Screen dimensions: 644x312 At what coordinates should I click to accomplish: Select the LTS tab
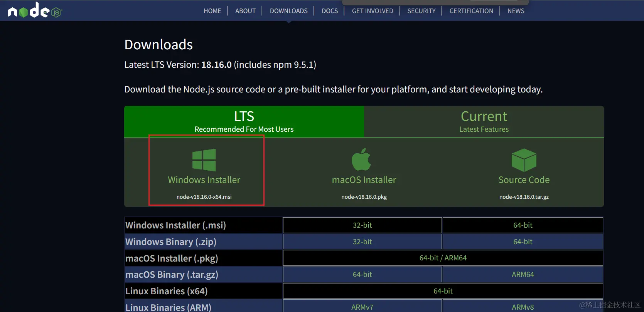tap(244, 122)
